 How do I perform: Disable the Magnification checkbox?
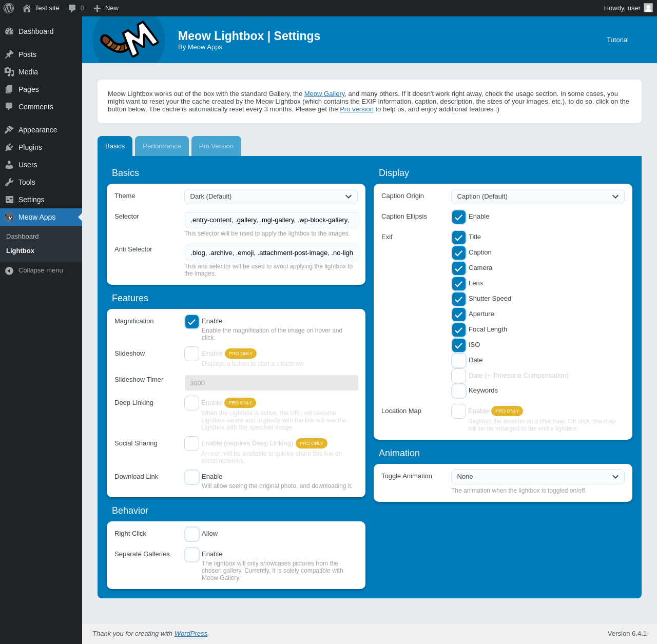[192, 322]
